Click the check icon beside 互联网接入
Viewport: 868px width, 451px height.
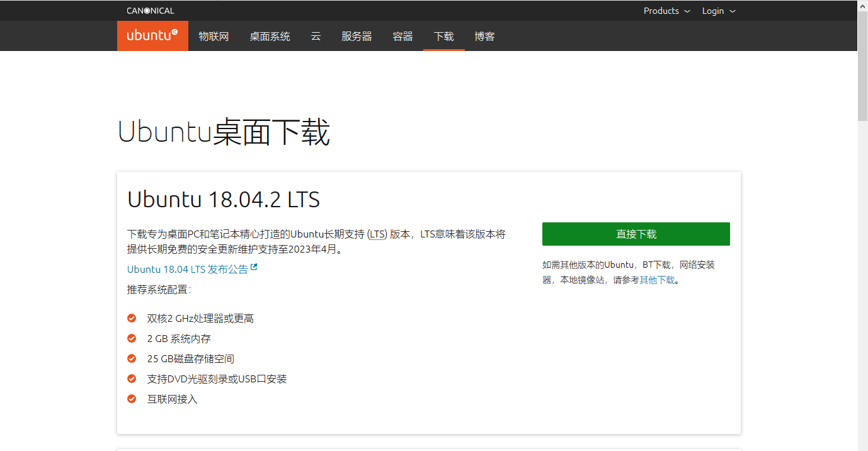click(132, 399)
